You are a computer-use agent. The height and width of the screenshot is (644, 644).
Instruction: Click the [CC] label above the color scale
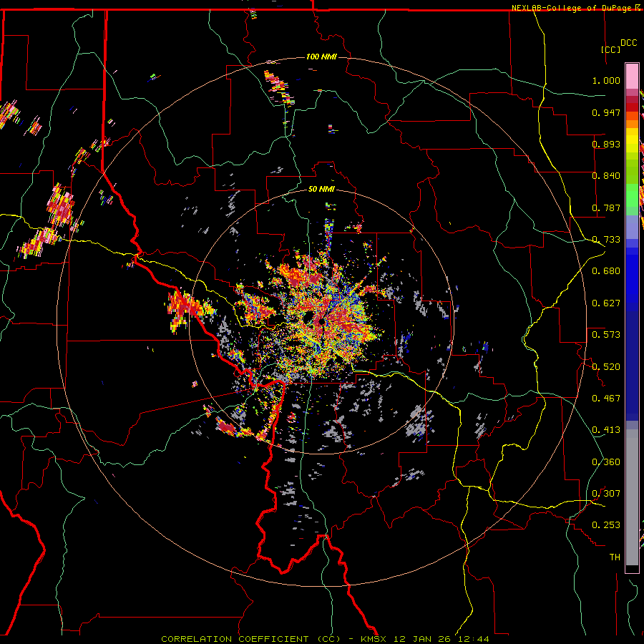click(610, 49)
